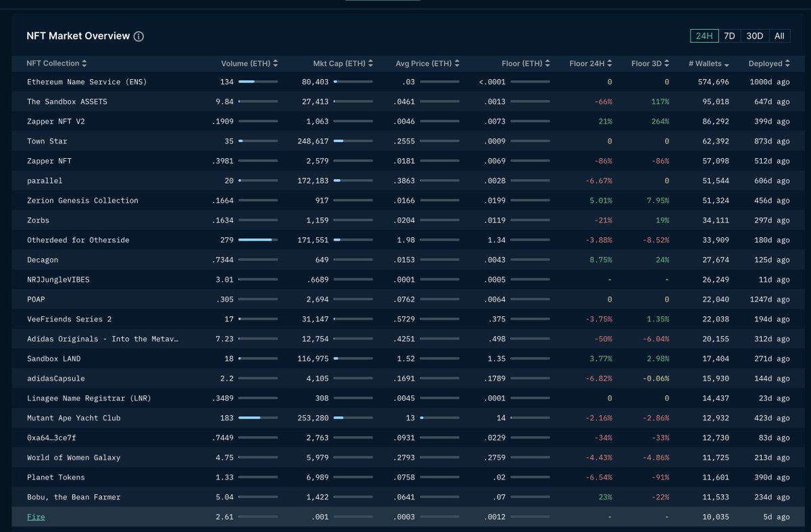
Task: Click the 574,696 wallets value
Action: point(713,82)
